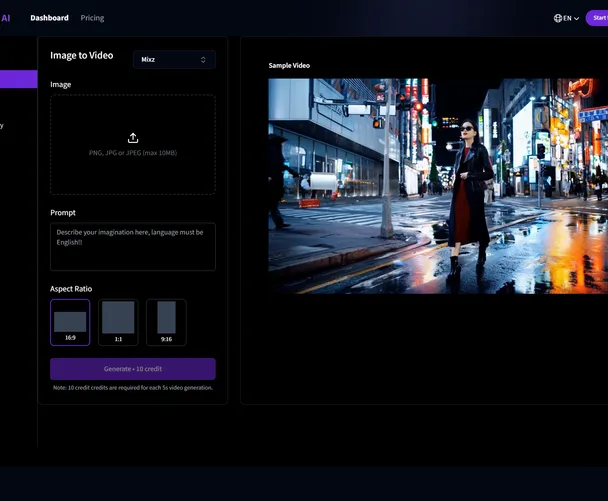608x501 pixels.
Task: Click the globe language icon
Action: coord(558,18)
